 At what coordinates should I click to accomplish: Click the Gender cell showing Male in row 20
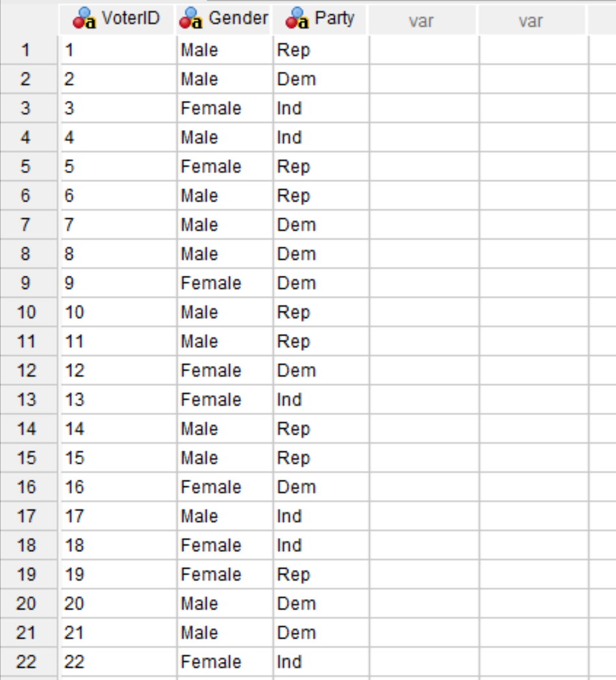click(223, 604)
